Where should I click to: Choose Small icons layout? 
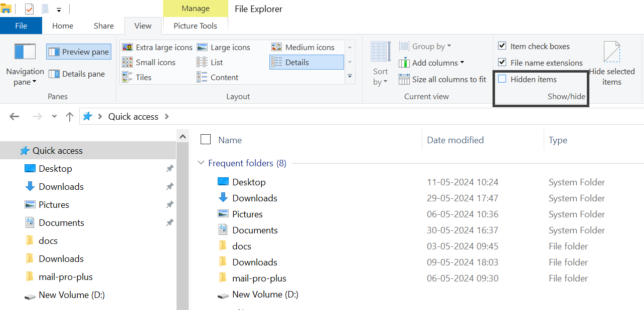coord(149,62)
